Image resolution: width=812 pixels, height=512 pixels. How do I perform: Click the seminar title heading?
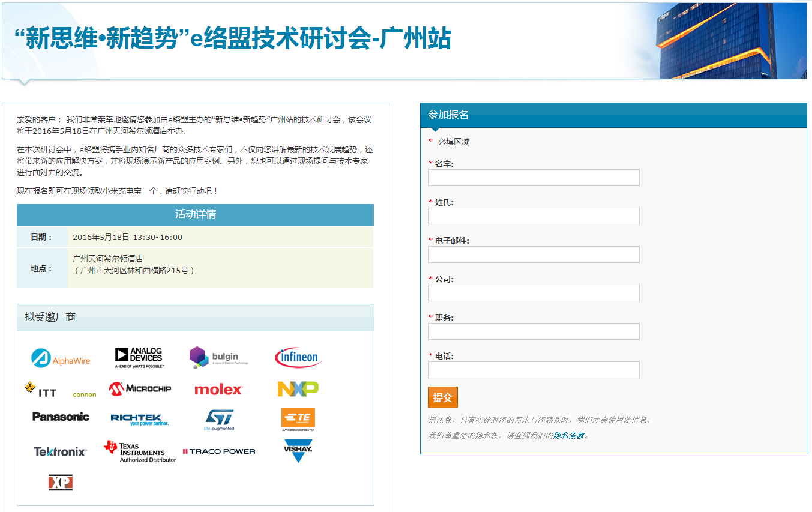tap(232, 39)
